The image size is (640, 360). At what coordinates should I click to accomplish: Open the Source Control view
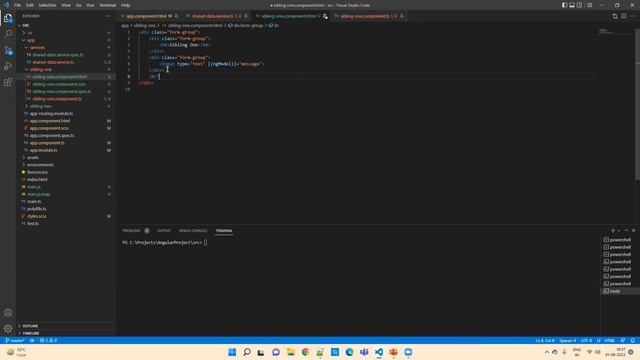tap(8, 50)
